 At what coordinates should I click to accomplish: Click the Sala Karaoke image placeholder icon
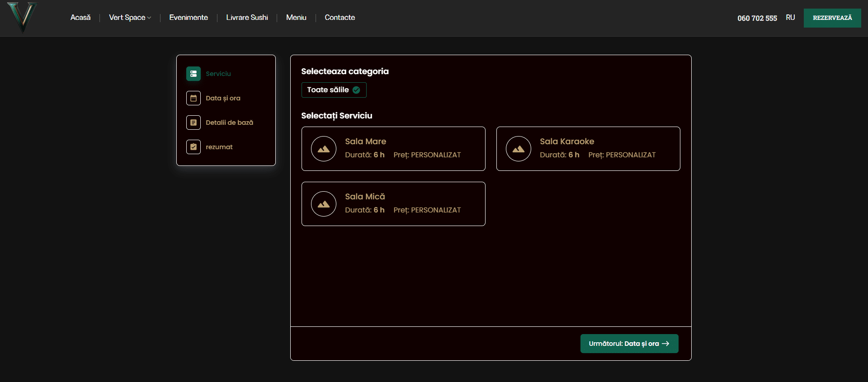click(x=519, y=149)
